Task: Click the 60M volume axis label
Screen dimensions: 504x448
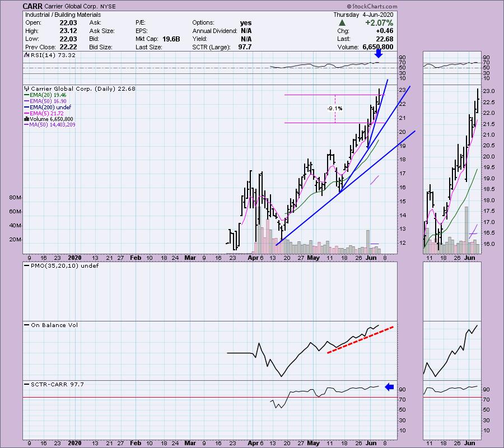Action: click(x=15, y=212)
